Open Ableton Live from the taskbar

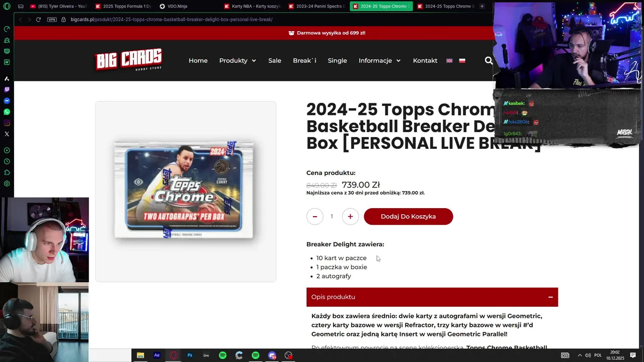(x=206, y=355)
